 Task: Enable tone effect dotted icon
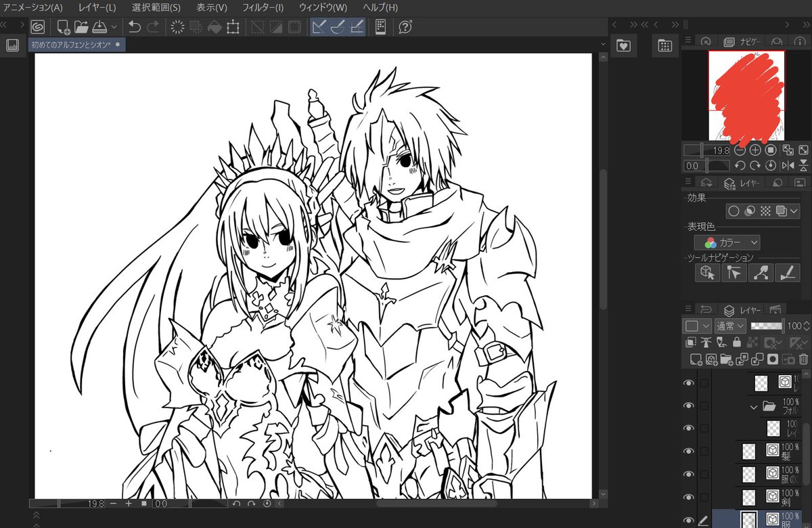[x=765, y=211]
